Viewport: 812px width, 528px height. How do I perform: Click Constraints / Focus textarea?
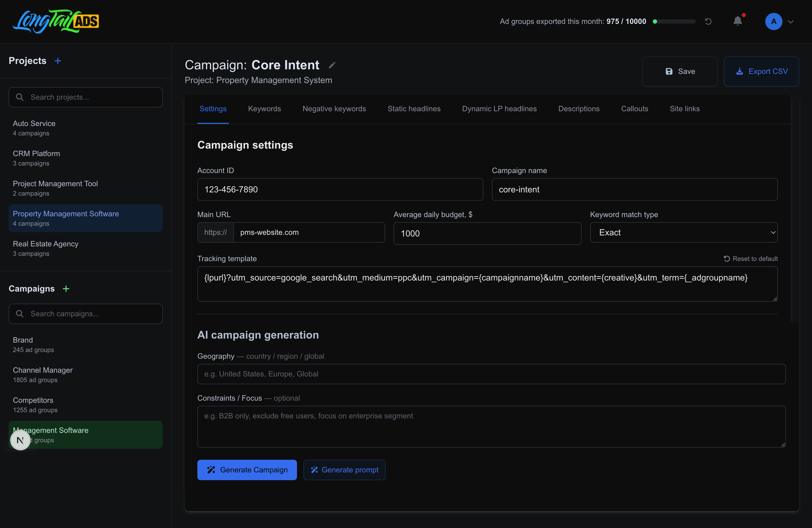pyautogui.click(x=491, y=427)
